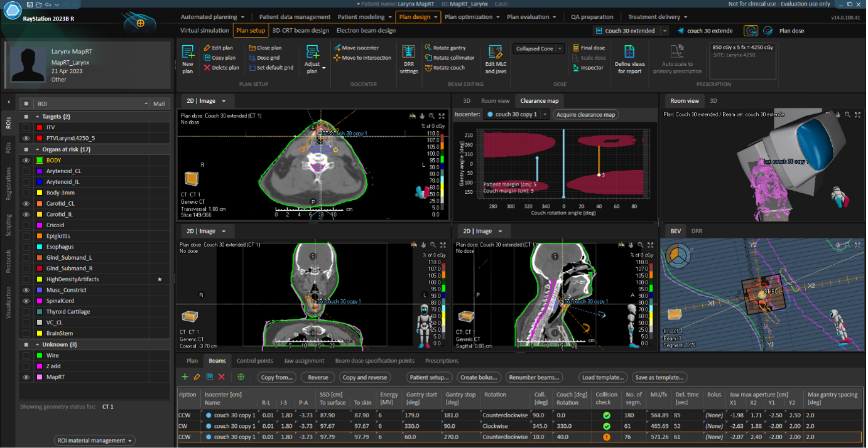Show the Esophagus ROI in views
The height and width of the screenshot is (448, 868).
click(x=26, y=247)
